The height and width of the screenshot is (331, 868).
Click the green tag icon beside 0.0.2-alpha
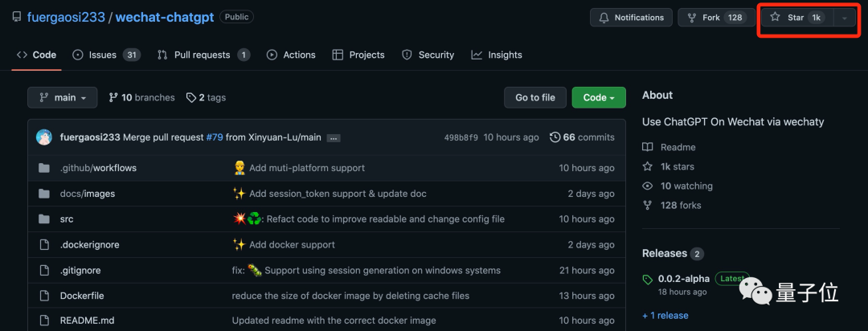[x=647, y=280]
